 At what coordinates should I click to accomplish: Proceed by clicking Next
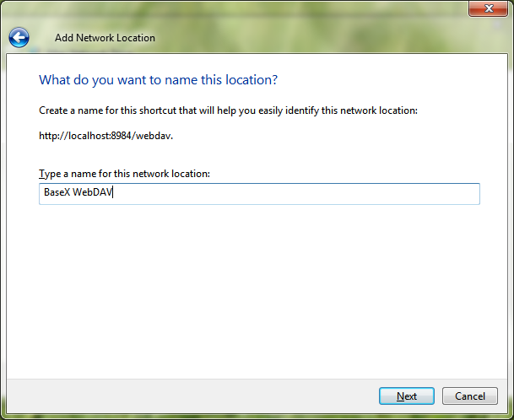pos(407,396)
